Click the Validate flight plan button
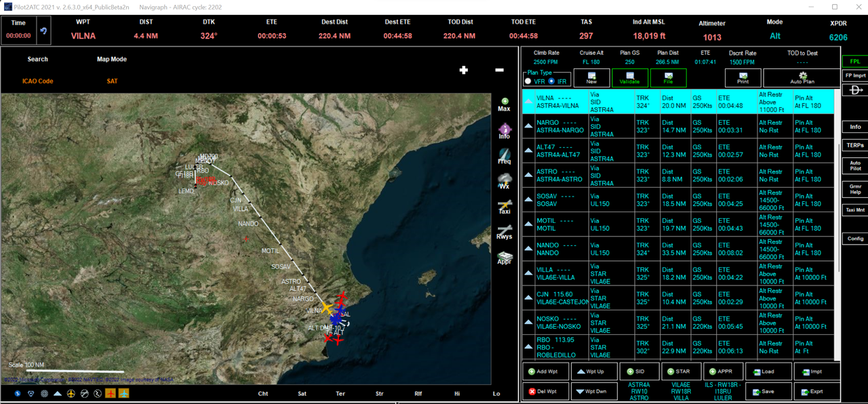The height and width of the screenshot is (404, 868). (x=629, y=78)
